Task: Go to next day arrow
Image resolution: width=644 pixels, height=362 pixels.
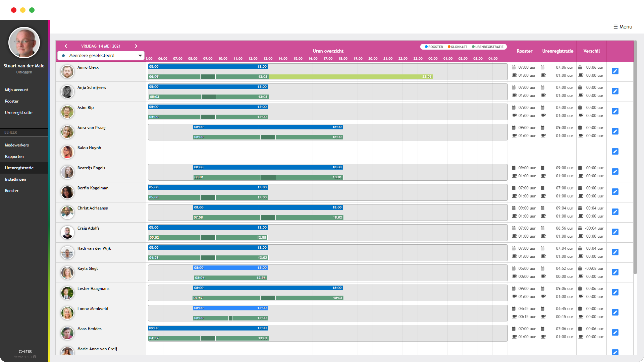Action: coord(136,46)
